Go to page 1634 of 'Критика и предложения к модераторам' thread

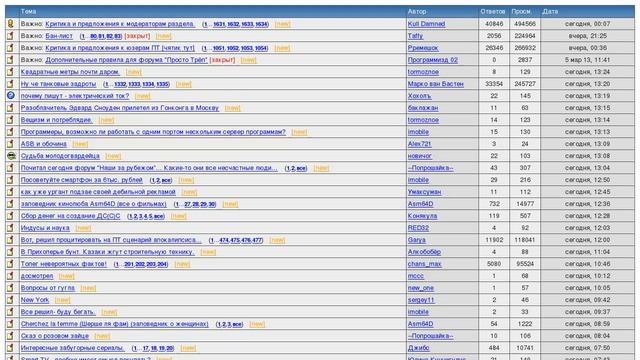pyautogui.click(x=261, y=24)
